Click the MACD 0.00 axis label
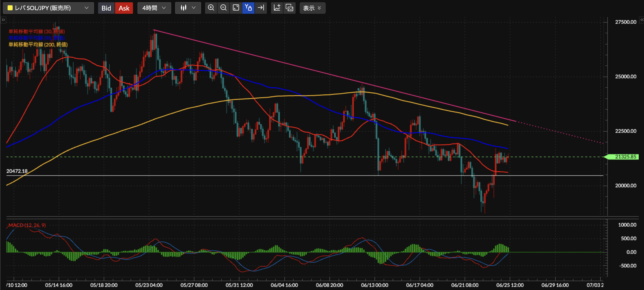The image size is (644, 290). pyautogui.click(x=631, y=252)
